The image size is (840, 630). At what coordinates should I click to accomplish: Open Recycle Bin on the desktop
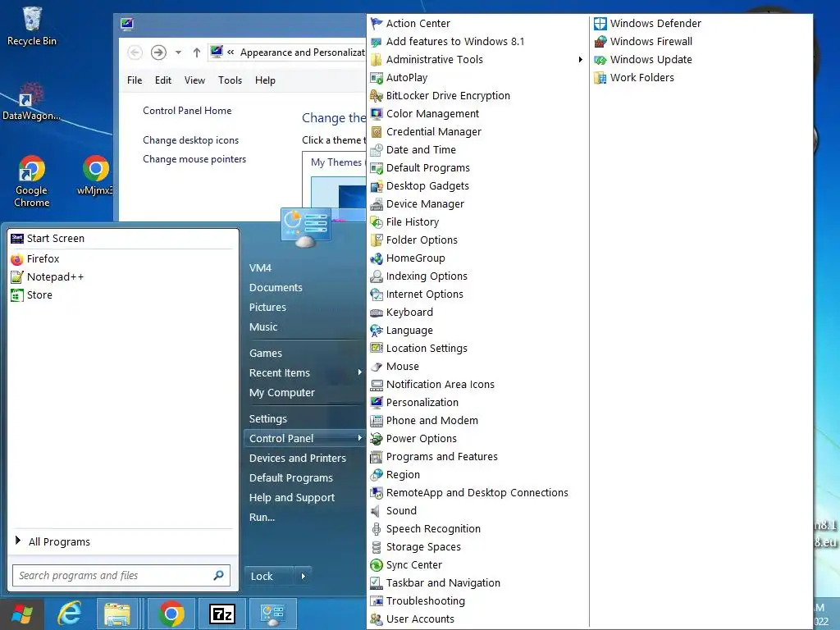point(32,27)
